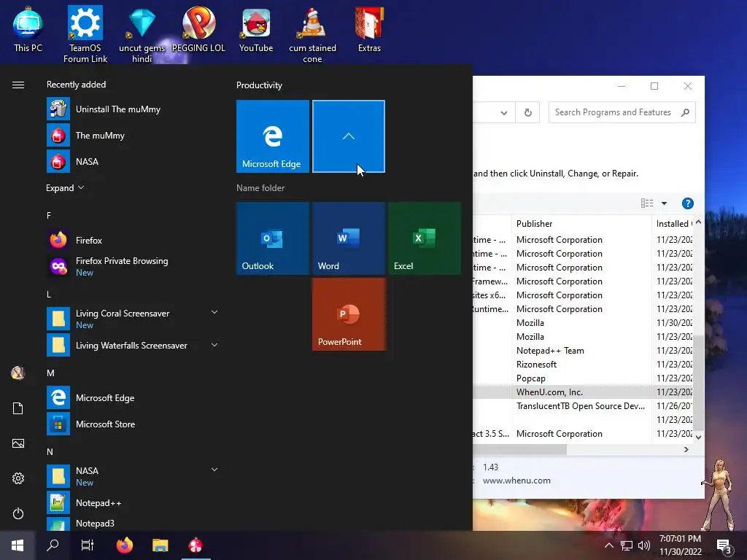This screenshot has height=560, width=747.
Task: Sort by Publisher column header
Action: [x=581, y=224]
